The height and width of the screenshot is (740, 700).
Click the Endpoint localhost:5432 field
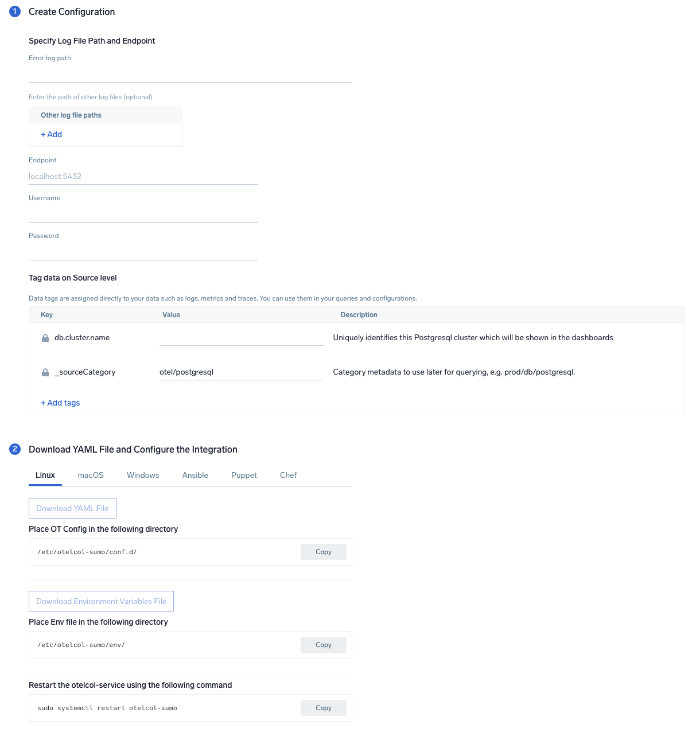(143, 176)
